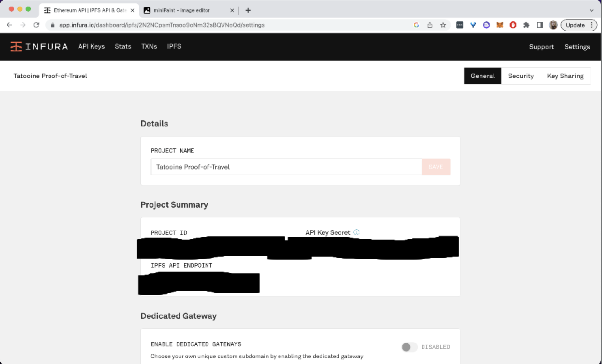Viewport: 602px width, 364px height.
Task: Open the Chrome profile avatar
Action: click(x=553, y=25)
